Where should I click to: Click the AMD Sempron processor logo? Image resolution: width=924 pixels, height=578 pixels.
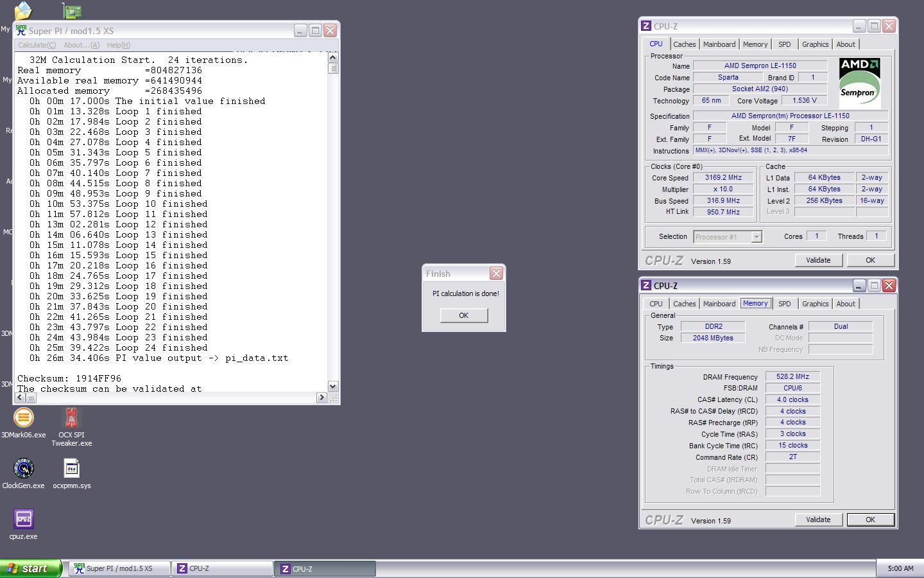(x=859, y=83)
